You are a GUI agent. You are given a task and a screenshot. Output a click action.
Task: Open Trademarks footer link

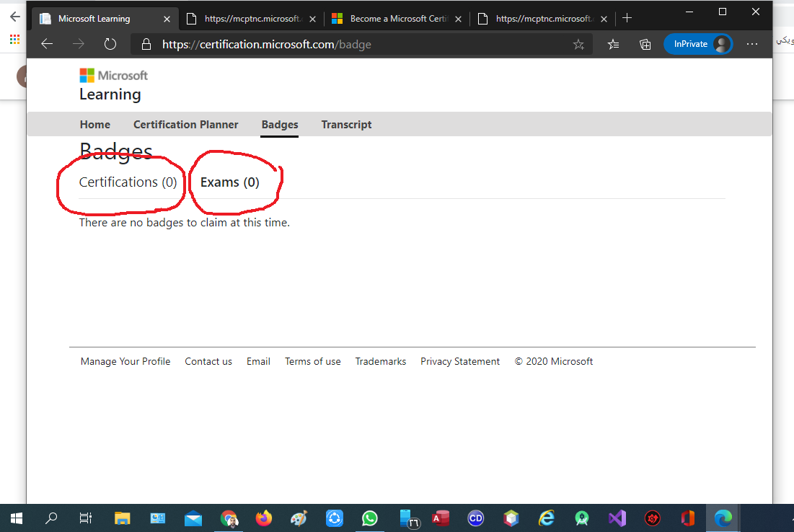tap(380, 361)
